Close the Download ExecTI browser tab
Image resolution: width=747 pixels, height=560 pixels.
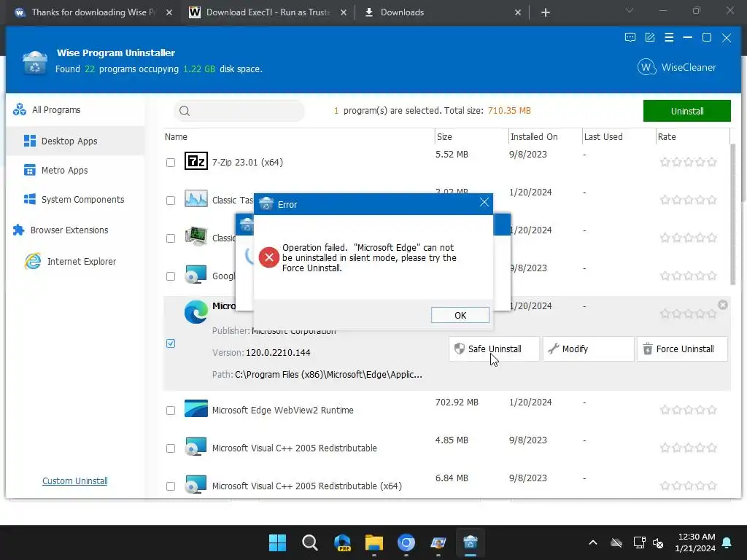tap(344, 12)
